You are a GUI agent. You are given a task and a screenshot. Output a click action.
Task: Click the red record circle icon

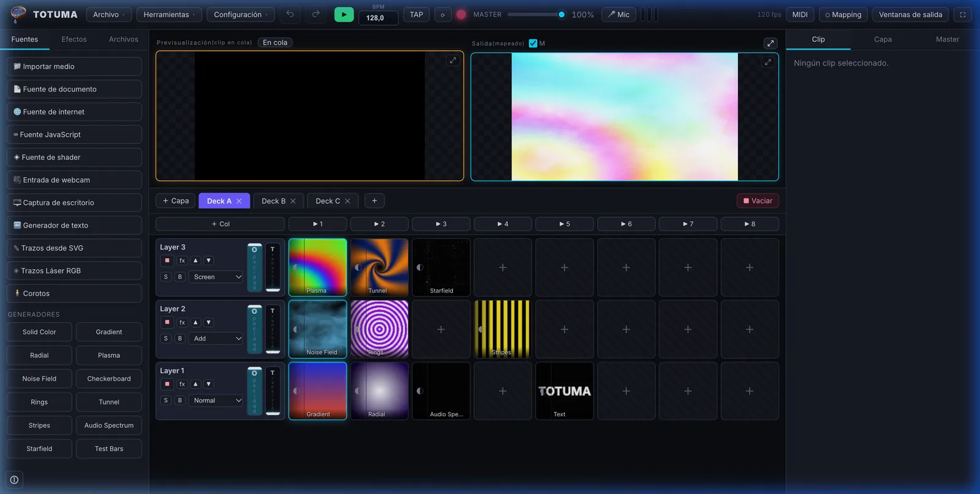tap(461, 14)
